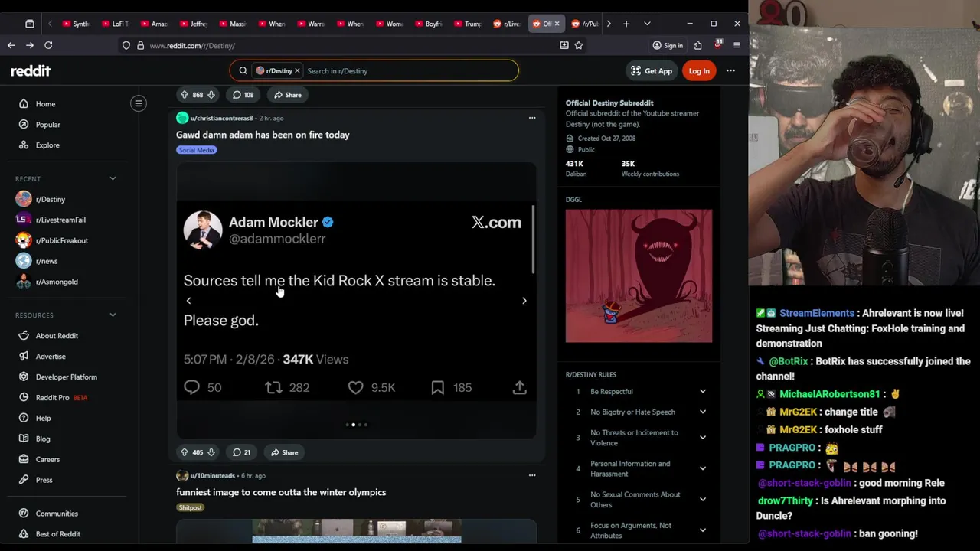980x551 pixels.
Task: Switch to the Synth browser tab
Action: tap(76, 24)
